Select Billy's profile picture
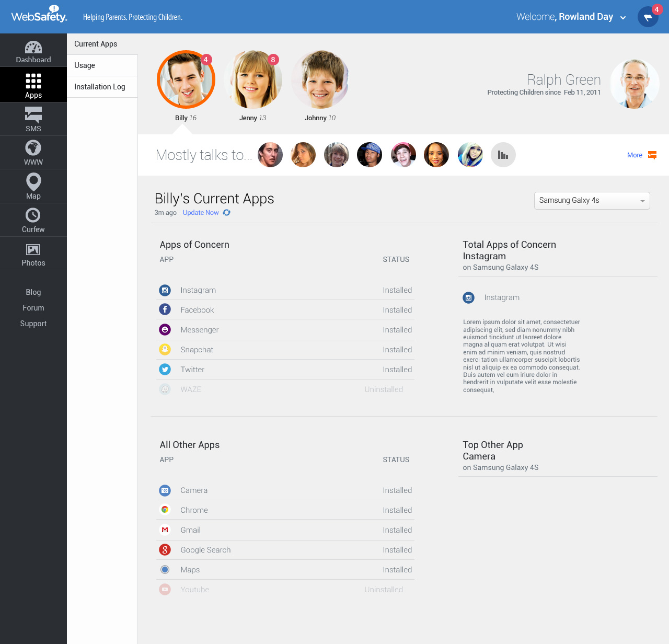The width and height of the screenshot is (669, 644). coord(186,79)
